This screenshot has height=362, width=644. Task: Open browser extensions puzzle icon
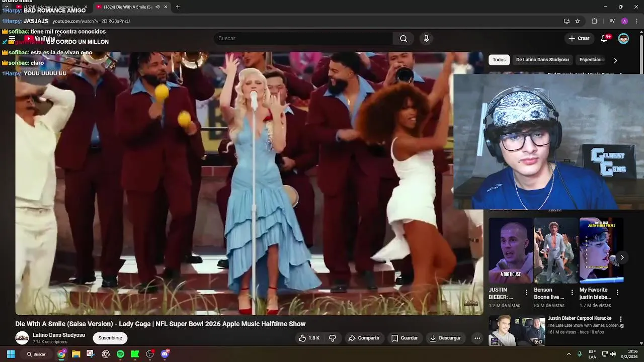pos(595,21)
